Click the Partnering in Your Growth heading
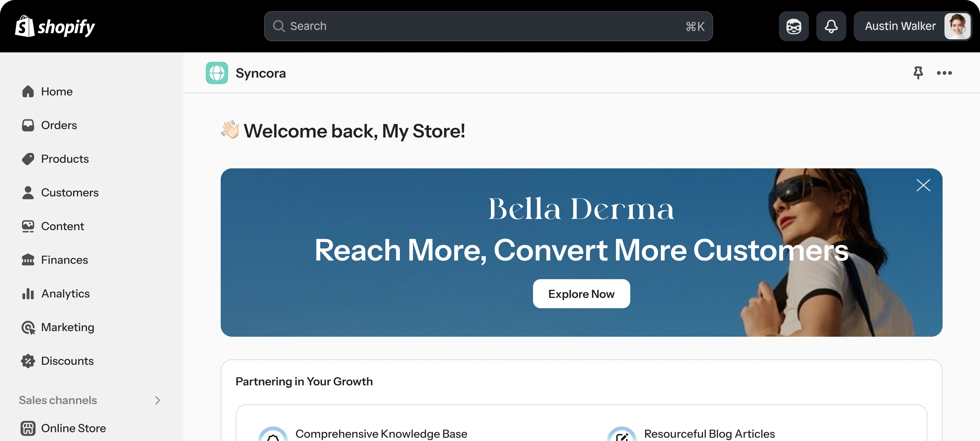The width and height of the screenshot is (980, 441). pyautogui.click(x=304, y=382)
